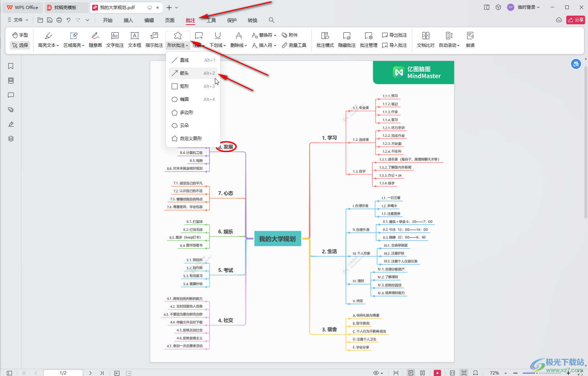The image size is (588, 376).
Task: Click the 下划线 underline tool icon
Action: coord(217,36)
